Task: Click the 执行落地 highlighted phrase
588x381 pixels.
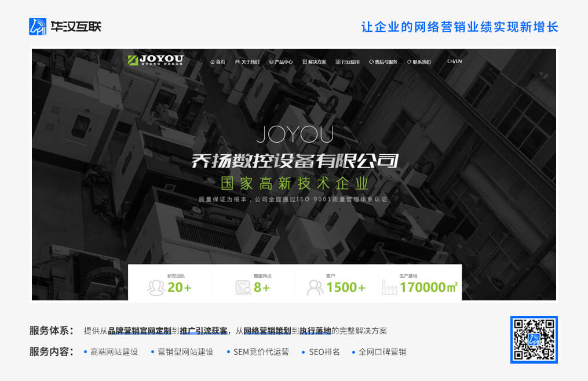Action: click(315, 331)
